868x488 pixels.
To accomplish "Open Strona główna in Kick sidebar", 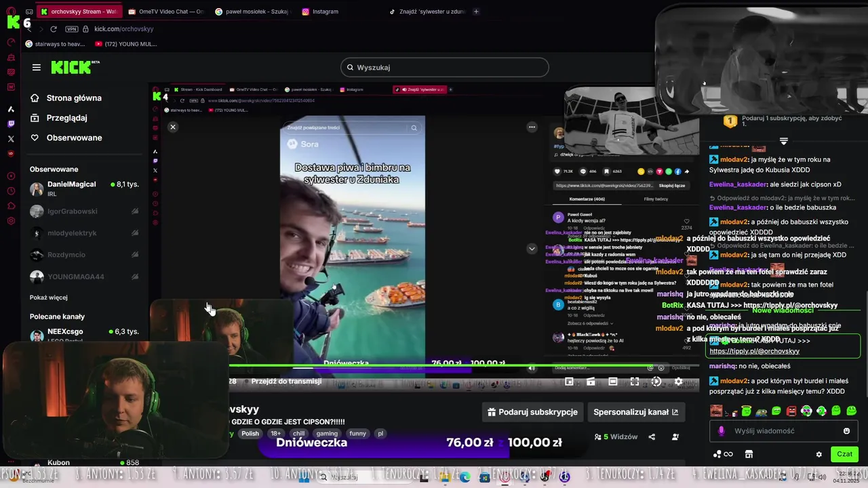I will coord(66,98).
